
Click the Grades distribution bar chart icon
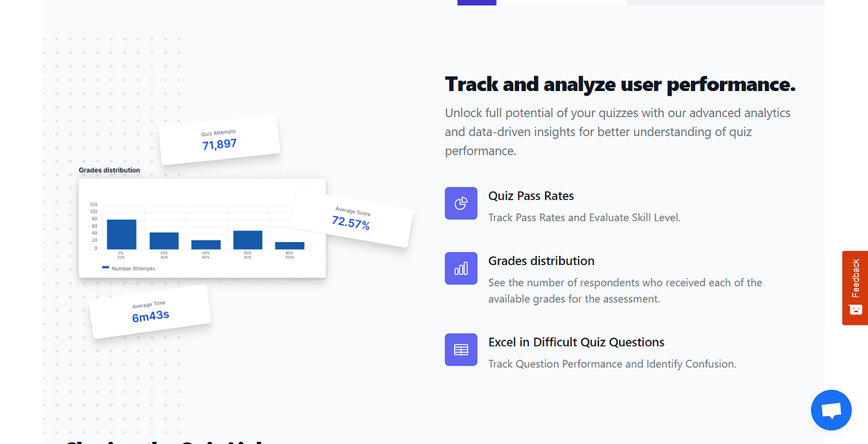(461, 268)
